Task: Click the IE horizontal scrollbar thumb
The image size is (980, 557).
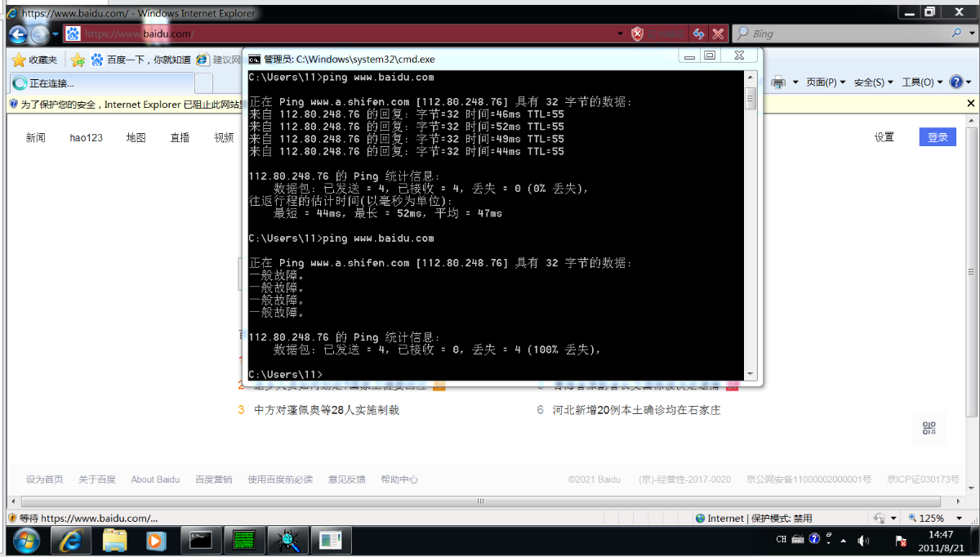Action: (x=480, y=501)
